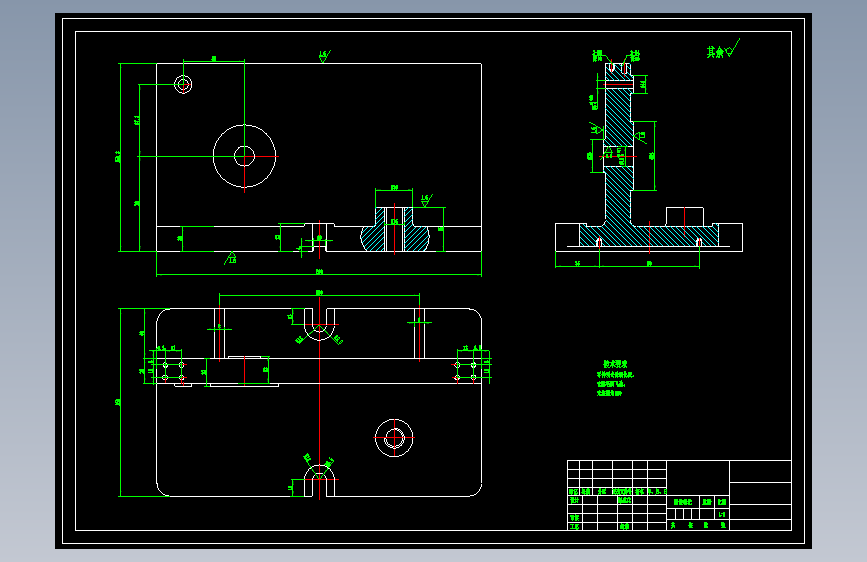This screenshot has width=867, height=562.
Task: Select the circular boss in the plan view
Action: coord(394,438)
